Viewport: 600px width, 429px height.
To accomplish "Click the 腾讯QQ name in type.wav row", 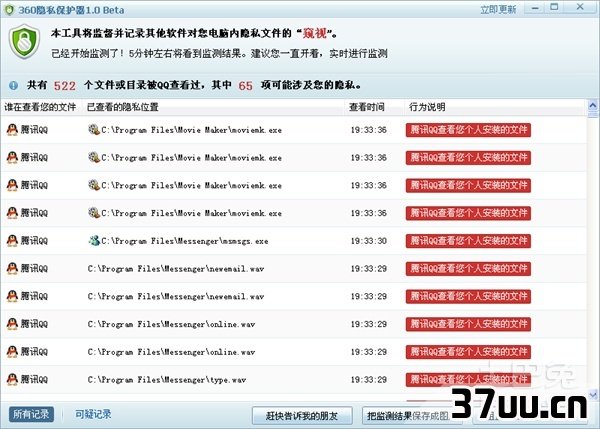I will pyautogui.click(x=34, y=379).
